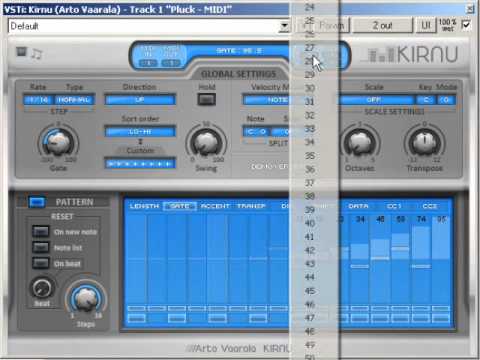Click the Beat knob in Reset section
This screenshot has width=480, height=360.
coord(42,288)
